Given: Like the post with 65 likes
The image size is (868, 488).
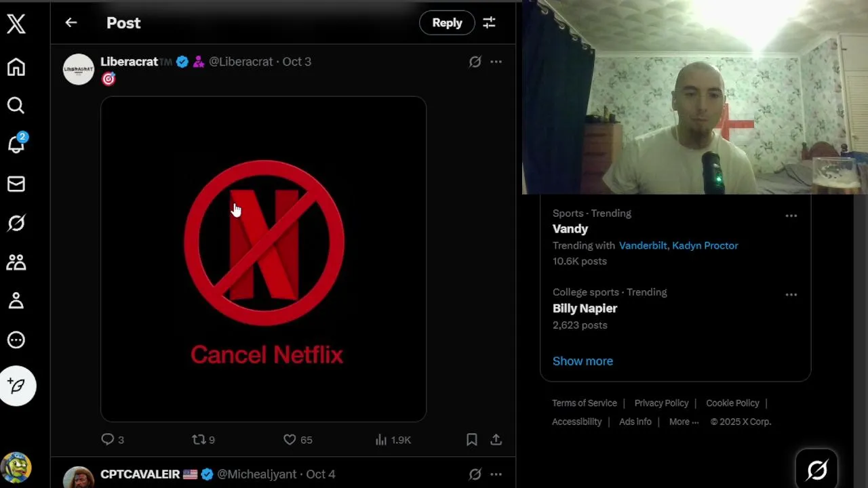Looking at the screenshot, I should 298,440.
